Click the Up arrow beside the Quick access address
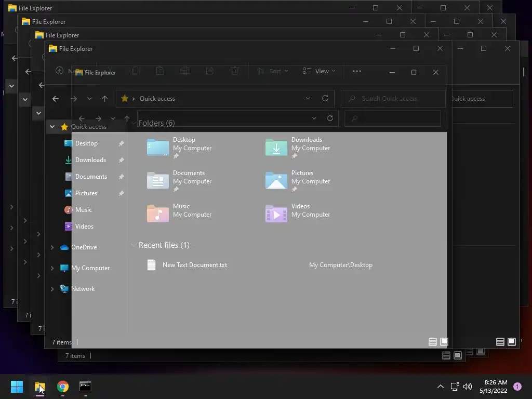The image size is (532, 399). (104, 99)
